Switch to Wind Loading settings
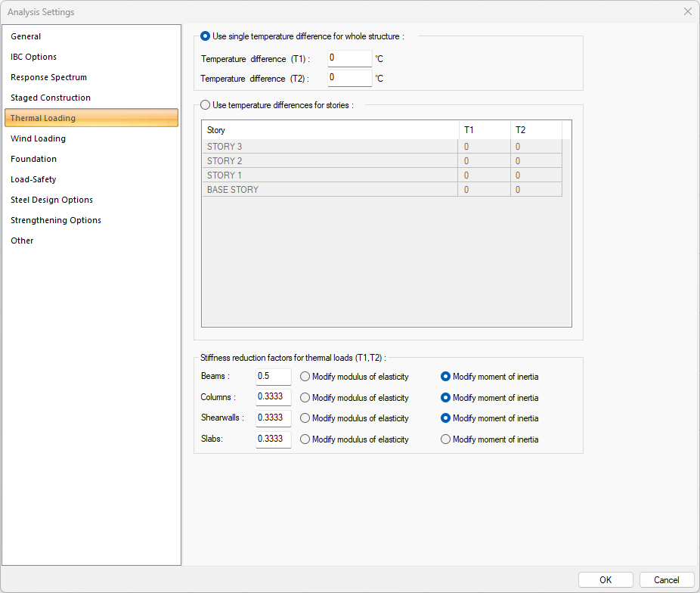700x593 pixels. point(38,138)
